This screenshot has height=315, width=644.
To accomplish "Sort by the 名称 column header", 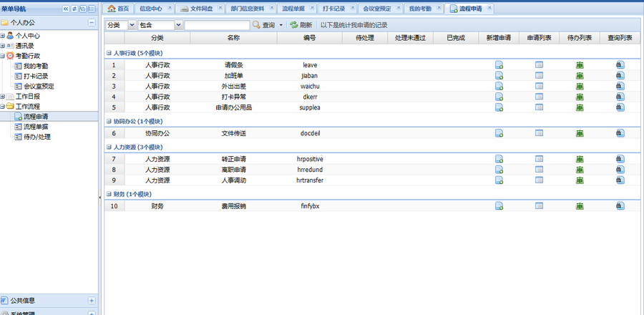I will coord(233,38).
